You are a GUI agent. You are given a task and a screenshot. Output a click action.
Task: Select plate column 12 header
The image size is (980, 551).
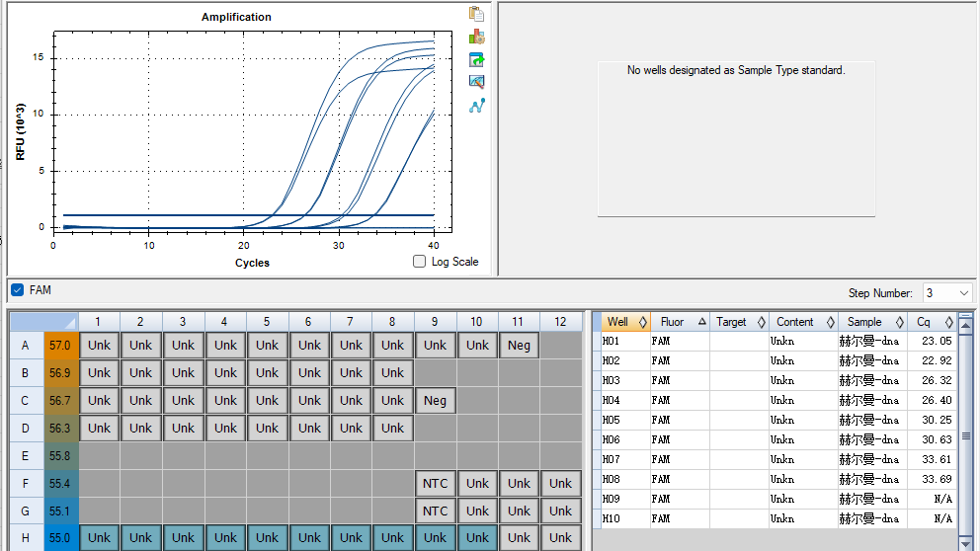point(560,322)
